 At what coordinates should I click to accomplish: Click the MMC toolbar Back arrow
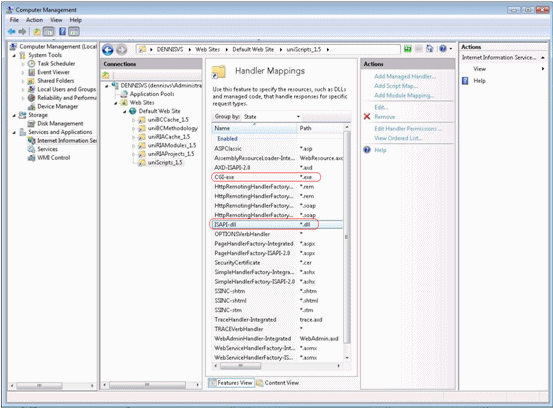[11, 32]
